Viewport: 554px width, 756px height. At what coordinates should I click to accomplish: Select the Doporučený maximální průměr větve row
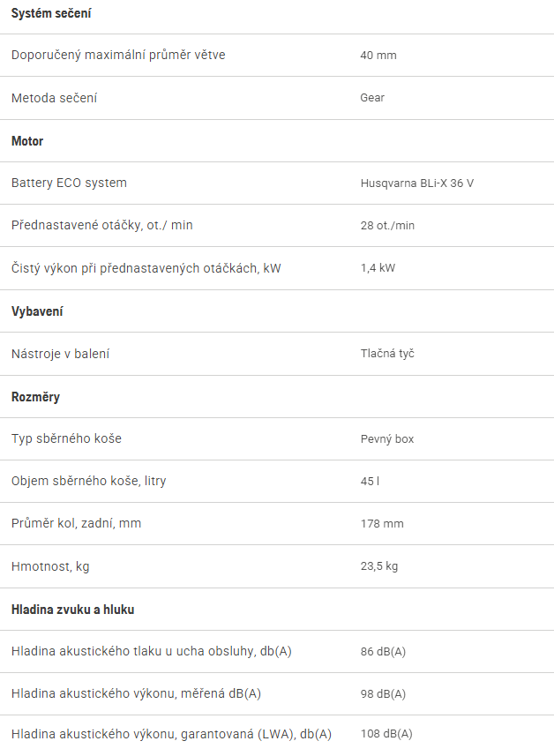277,55
